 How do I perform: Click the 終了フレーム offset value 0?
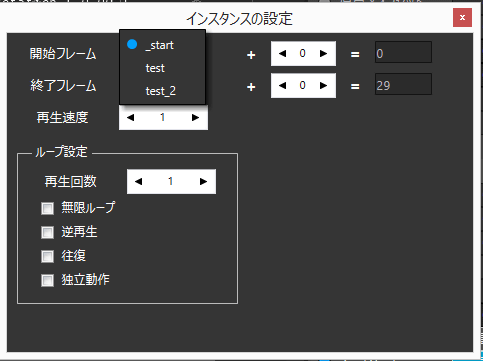pyautogui.click(x=302, y=85)
